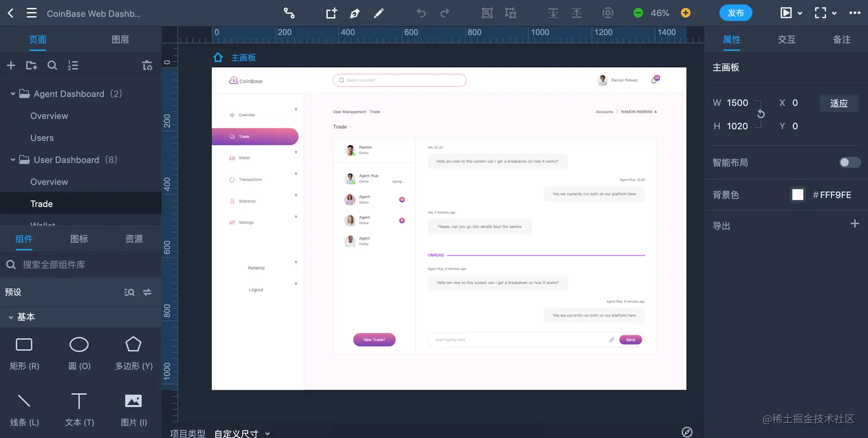Open the page recycle bin icon
868x438 pixels.
point(147,65)
